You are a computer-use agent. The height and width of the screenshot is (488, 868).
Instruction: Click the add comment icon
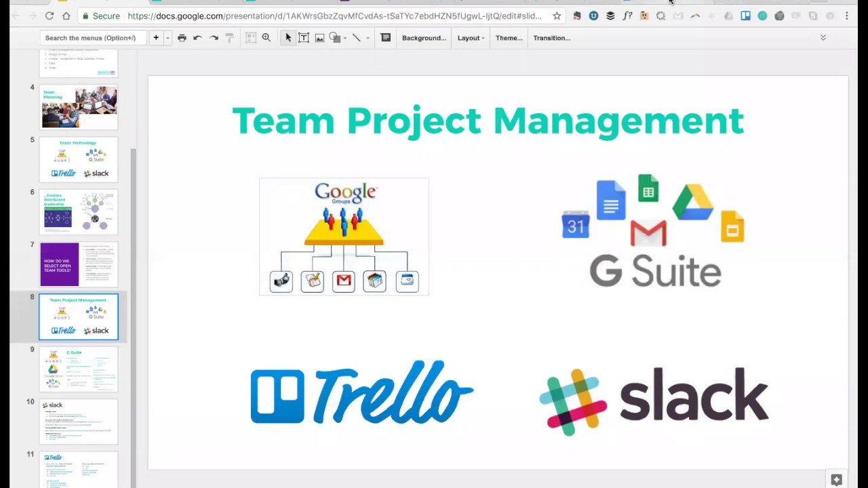(386, 38)
